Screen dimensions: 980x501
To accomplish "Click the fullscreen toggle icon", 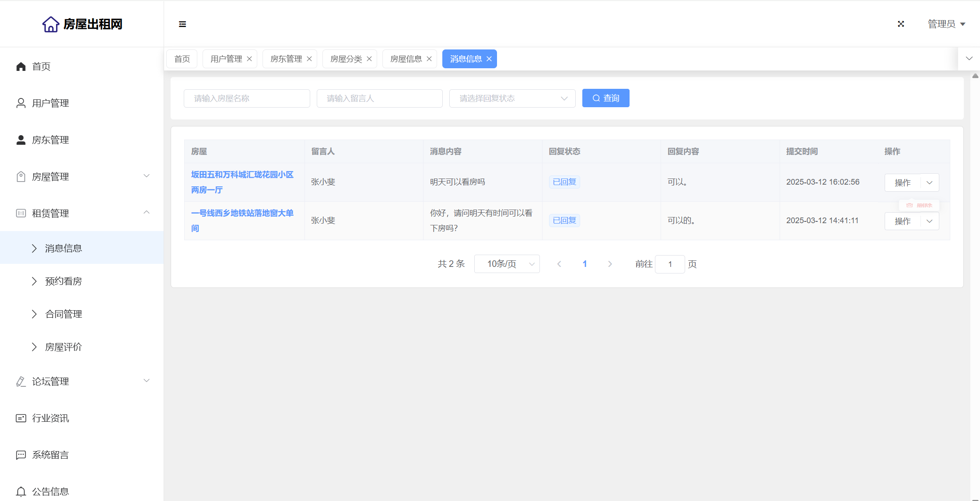I will pyautogui.click(x=901, y=24).
